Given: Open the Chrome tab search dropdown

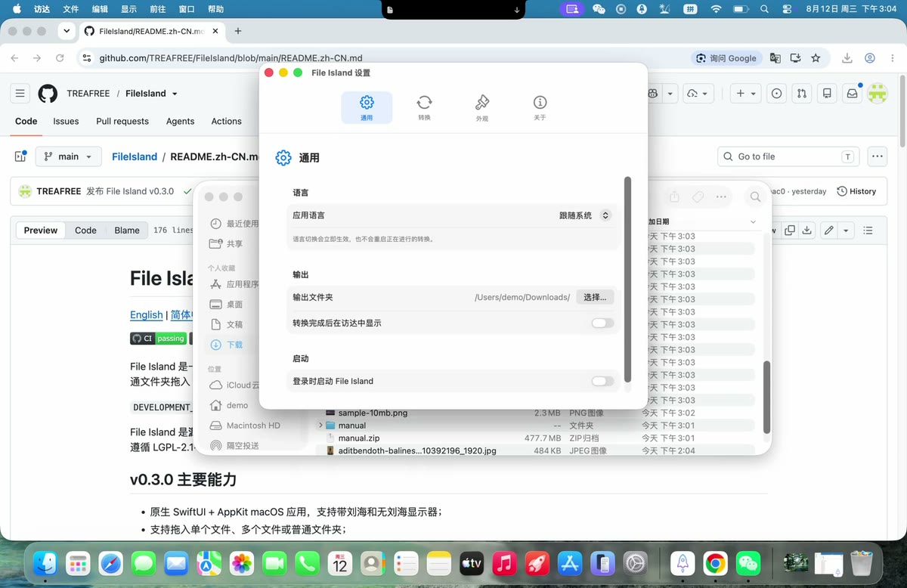Looking at the screenshot, I should [x=67, y=31].
